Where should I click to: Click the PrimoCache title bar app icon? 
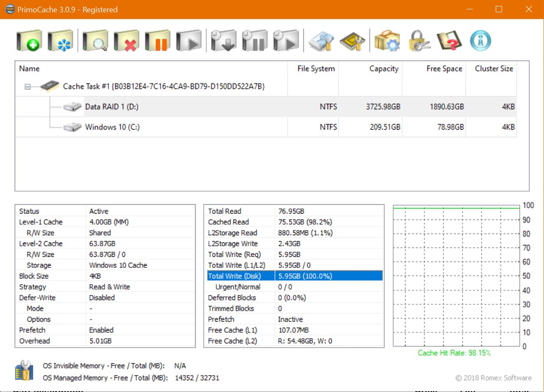point(10,9)
